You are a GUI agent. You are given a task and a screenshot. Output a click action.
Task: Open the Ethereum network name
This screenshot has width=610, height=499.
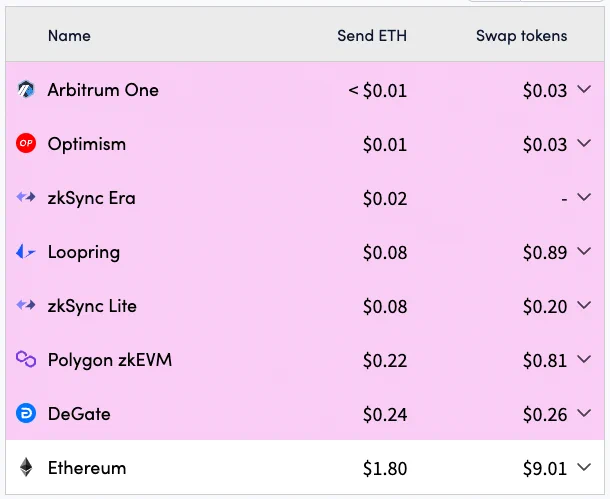pos(87,467)
